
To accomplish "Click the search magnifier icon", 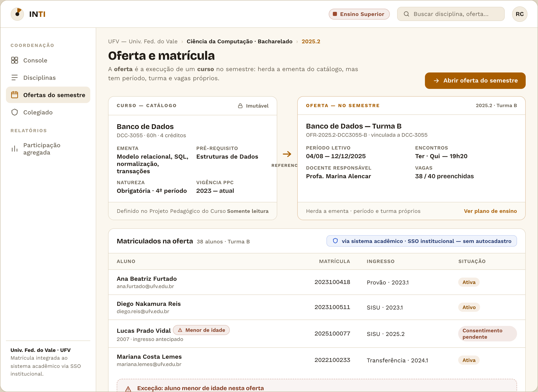I will pos(406,14).
